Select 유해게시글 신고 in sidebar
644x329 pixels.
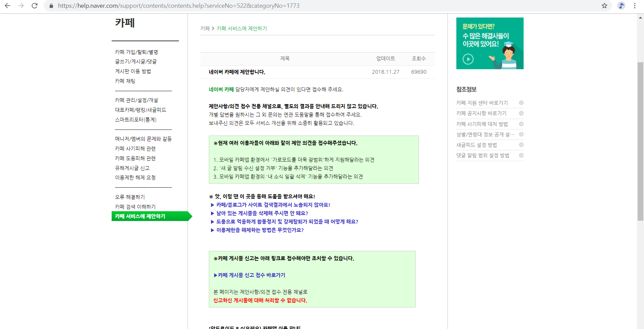coord(132,168)
